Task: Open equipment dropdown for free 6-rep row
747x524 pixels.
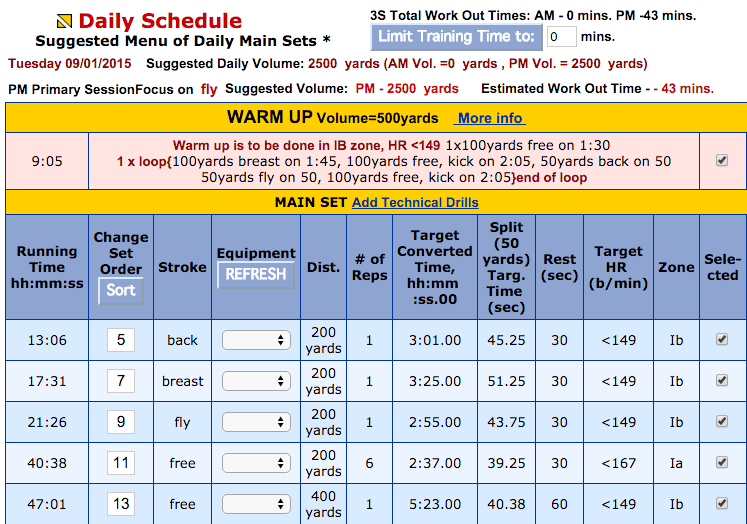Action: pyautogui.click(x=256, y=463)
